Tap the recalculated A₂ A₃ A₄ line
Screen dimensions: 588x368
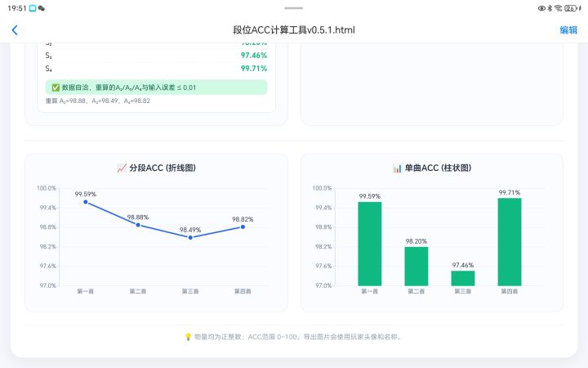tap(97, 101)
